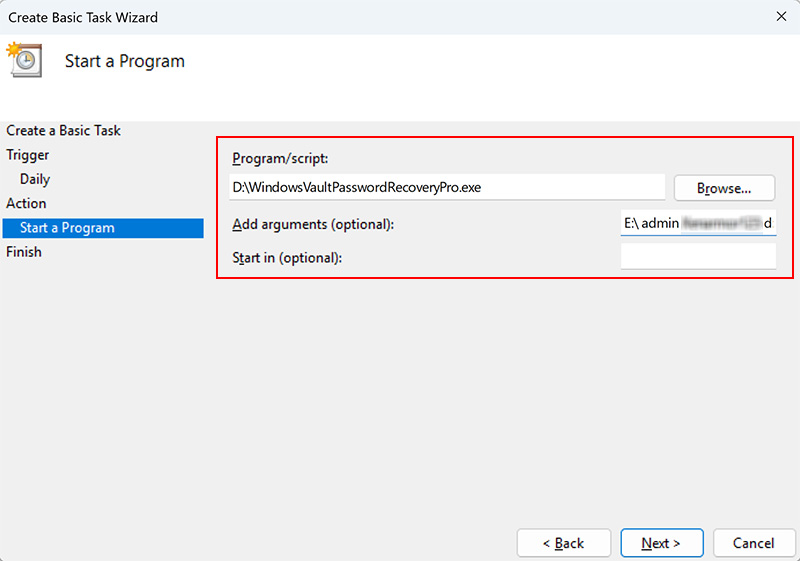Go to the Trigger step in sidebar
Viewport: 800px width, 561px height.
tap(28, 155)
